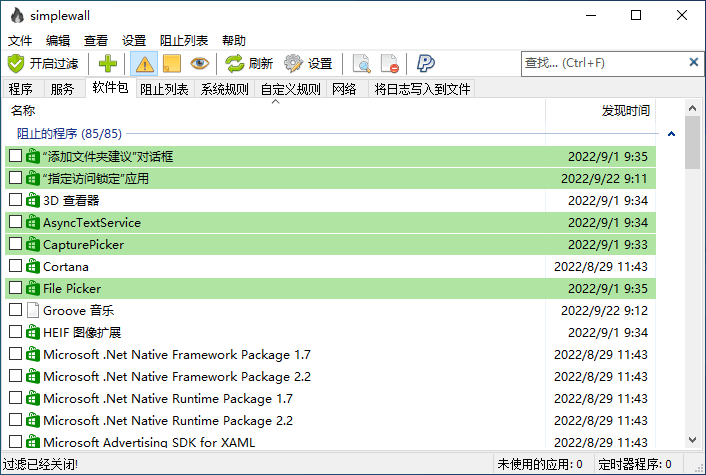This screenshot has width=706, height=475.
Task: Click the eye icon in the toolbar
Action: pyautogui.click(x=200, y=64)
